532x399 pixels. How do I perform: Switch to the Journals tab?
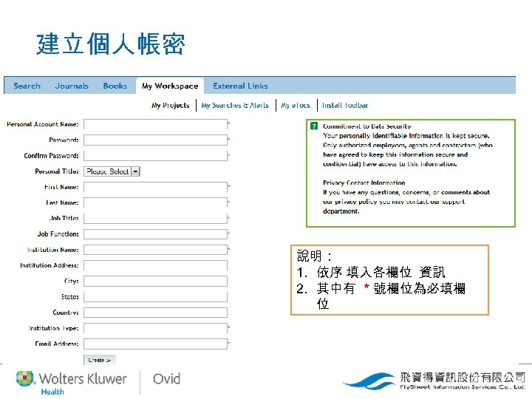[72, 86]
